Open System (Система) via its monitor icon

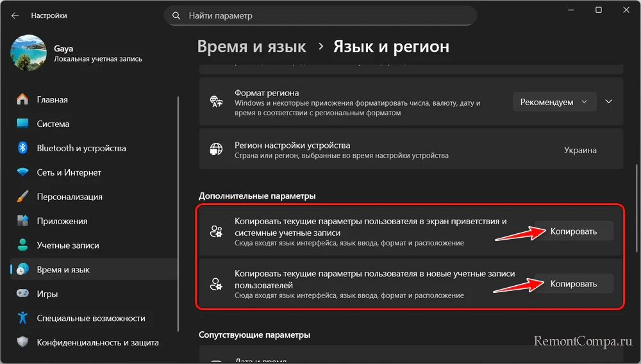pos(22,124)
